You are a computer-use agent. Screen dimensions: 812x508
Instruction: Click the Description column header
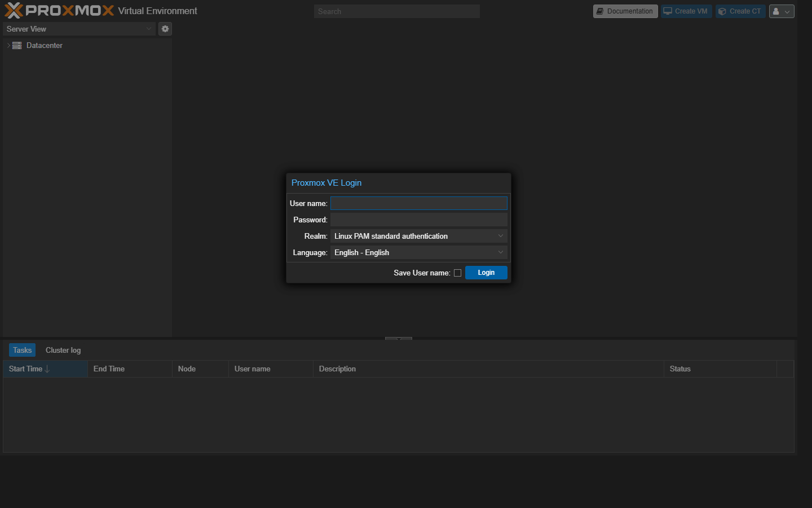point(488,369)
